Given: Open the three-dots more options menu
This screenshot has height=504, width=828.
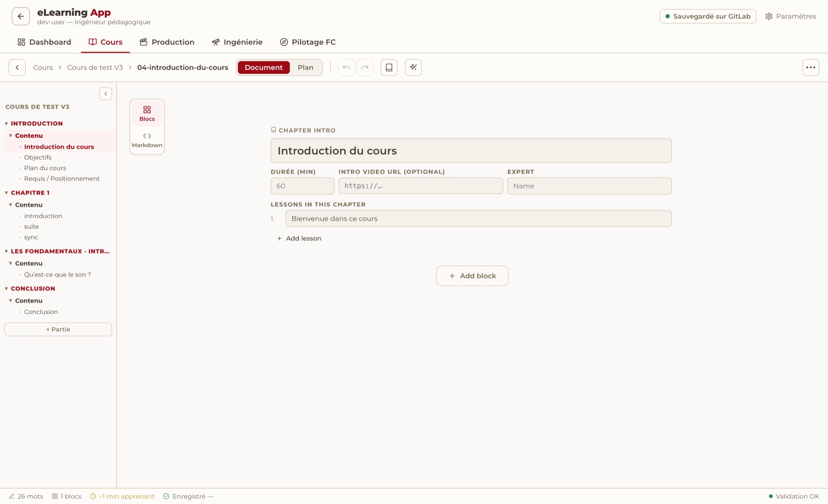Looking at the screenshot, I should 811,67.
